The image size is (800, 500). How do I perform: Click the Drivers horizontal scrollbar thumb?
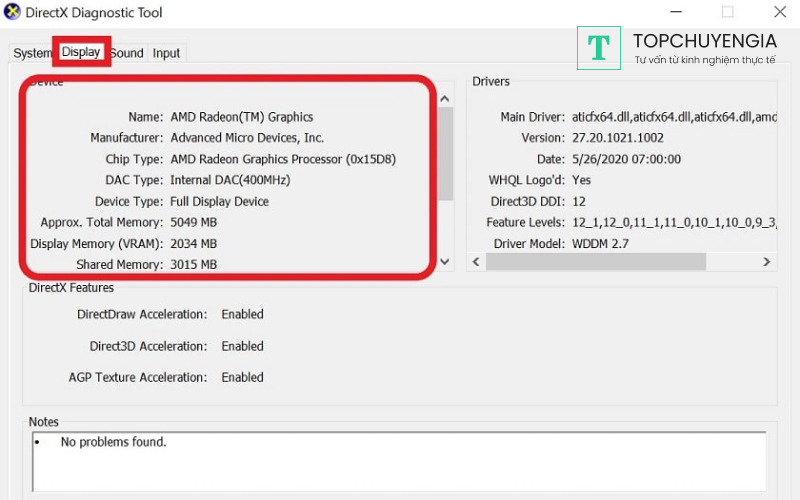tap(596, 262)
